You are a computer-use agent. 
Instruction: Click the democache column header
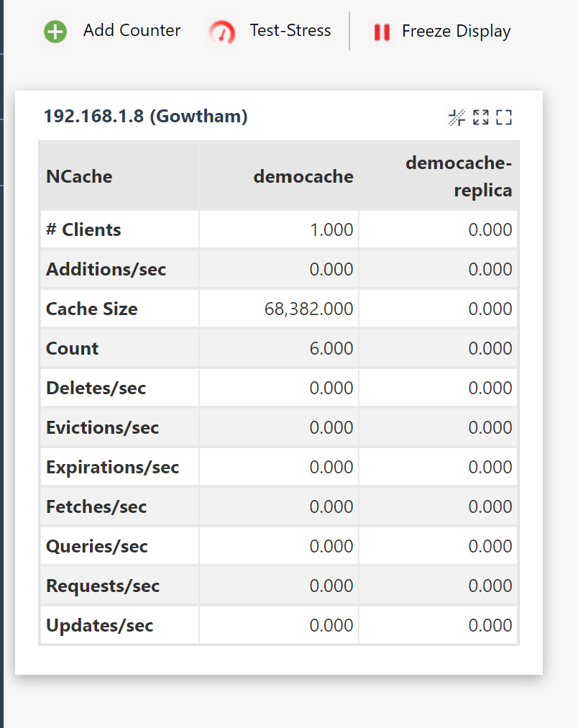tap(303, 176)
